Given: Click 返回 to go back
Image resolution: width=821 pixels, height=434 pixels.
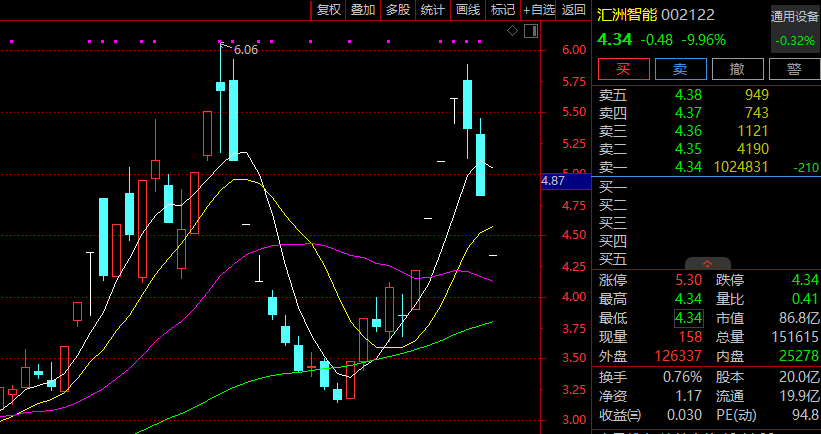Looking at the screenshot, I should coord(574,10).
